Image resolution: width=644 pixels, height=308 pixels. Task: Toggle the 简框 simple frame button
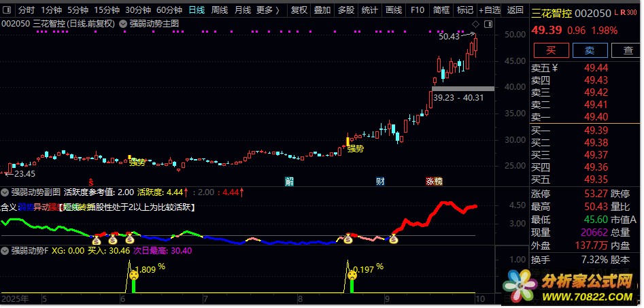pos(441,10)
